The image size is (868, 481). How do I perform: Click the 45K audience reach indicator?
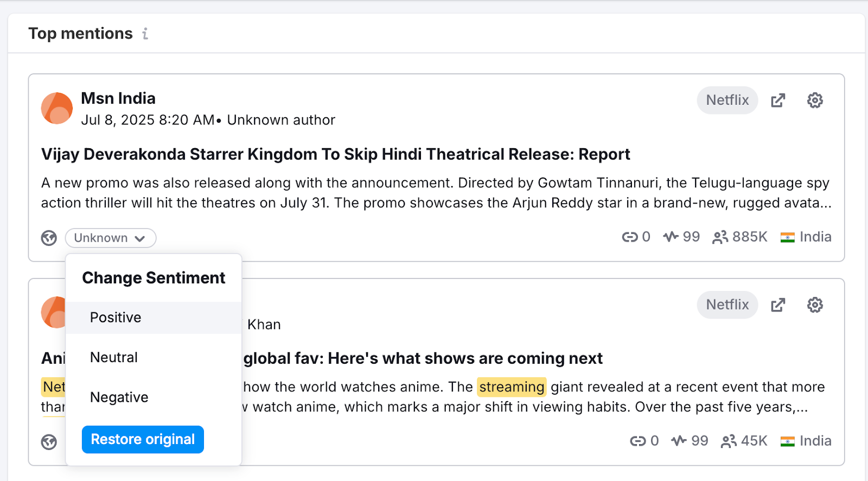click(x=744, y=441)
